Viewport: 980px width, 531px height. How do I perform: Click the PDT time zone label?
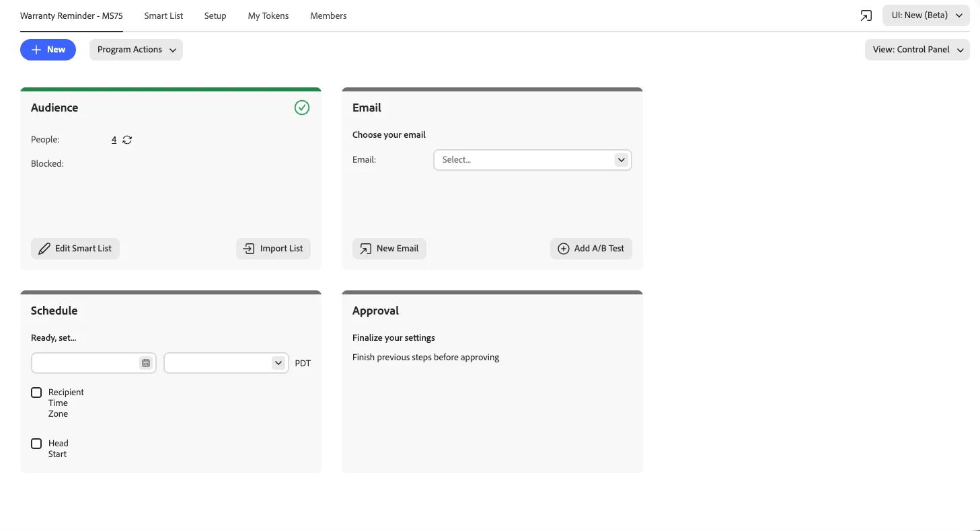click(x=303, y=363)
